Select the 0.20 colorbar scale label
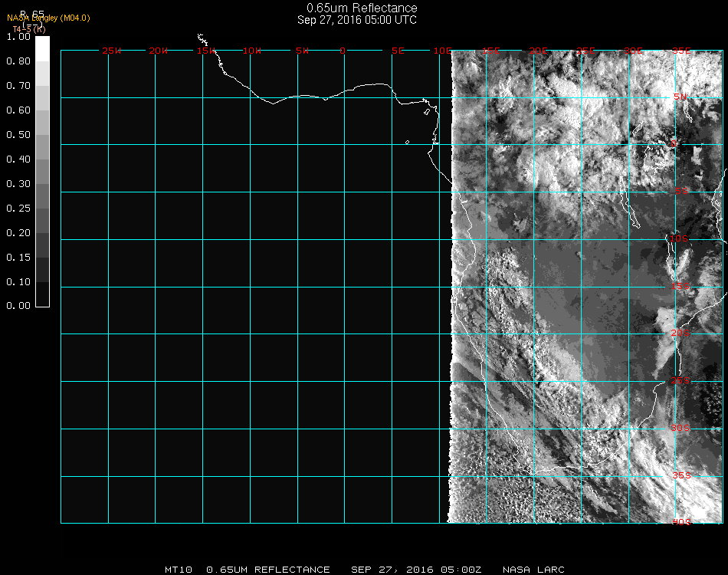 (18, 233)
